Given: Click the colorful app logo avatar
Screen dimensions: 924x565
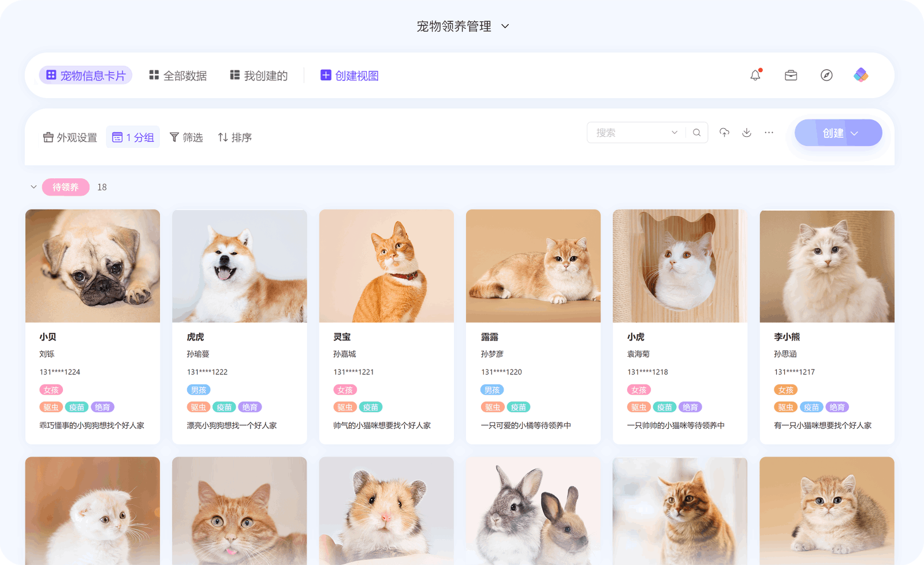Looking at the screenshot, I should click(861, 75).
